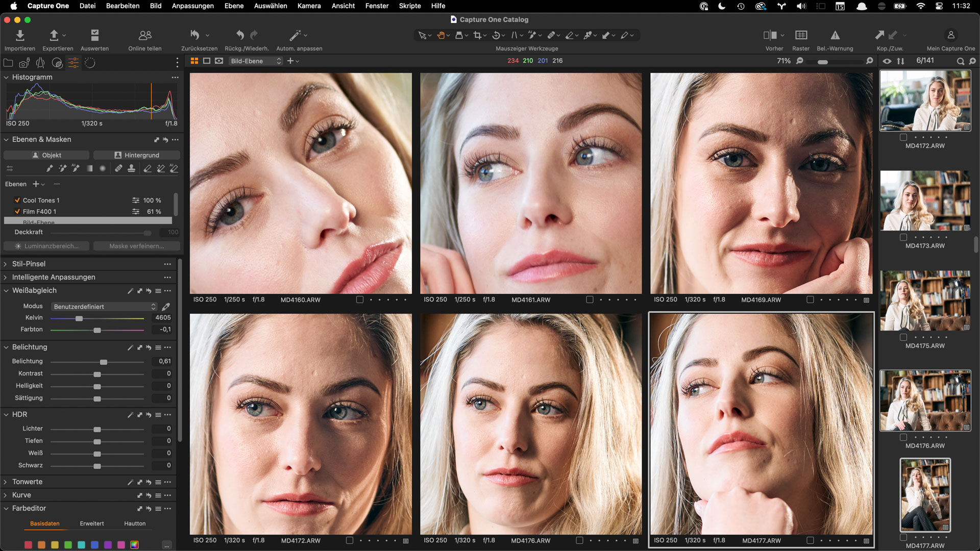Click the copy adjustments arrow icon
980x551 pixels.
[x=879, y=35]
